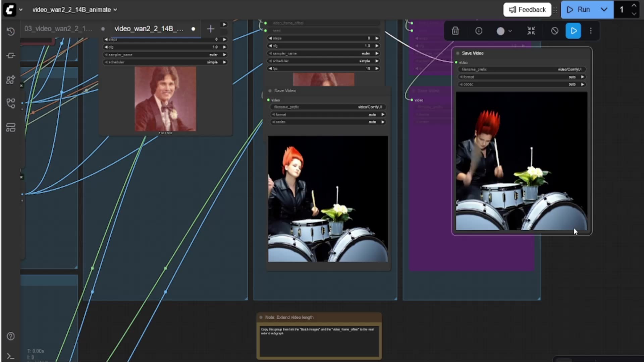Collapse the selected Save Video node via its title dot

[x=458, y=53]
